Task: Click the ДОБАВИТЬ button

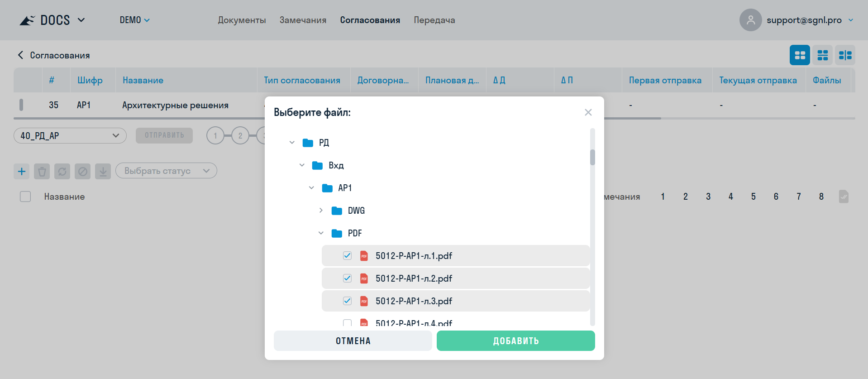Action: tap(516, 341)
